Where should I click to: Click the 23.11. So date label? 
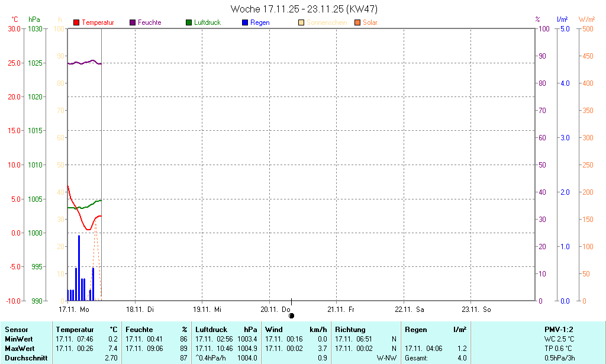[477, 310]
